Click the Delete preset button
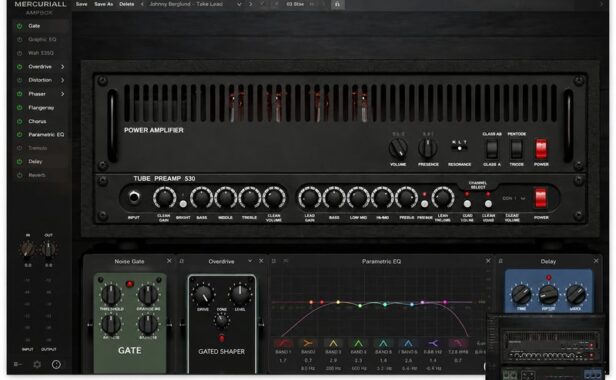Image resolution: width=616 pixels, height=380 pixels. pos(126,4)
